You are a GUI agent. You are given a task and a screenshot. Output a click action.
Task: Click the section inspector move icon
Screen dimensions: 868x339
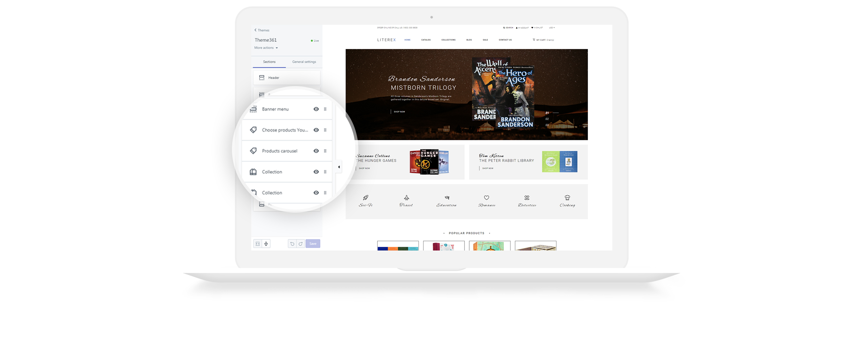266,244
